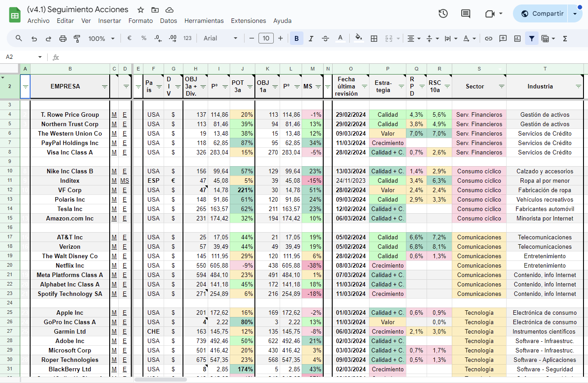The width and height of the screenshot is (588, 383).
Task: Open the Archivo menu
Action: 38,21
